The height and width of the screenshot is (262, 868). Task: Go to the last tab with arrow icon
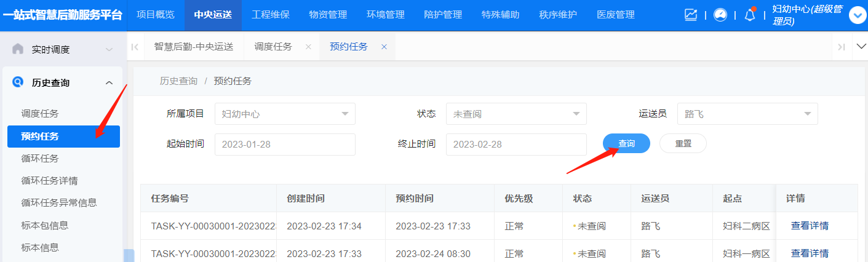(842, 47)
